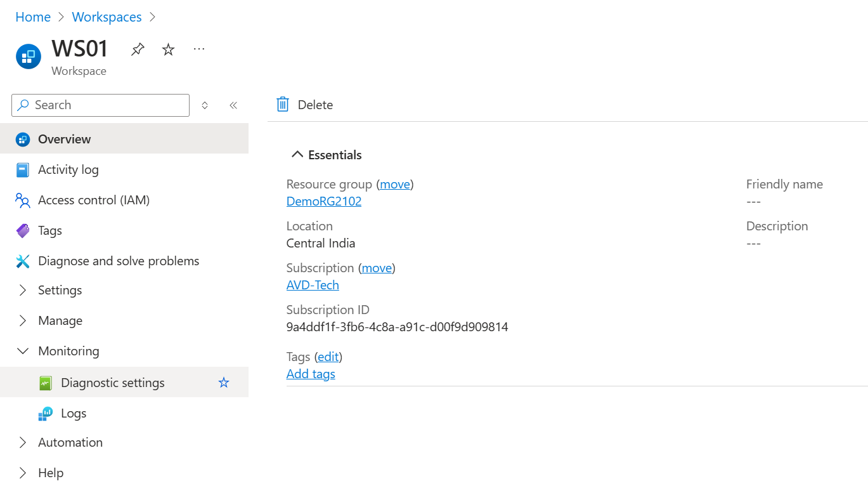Click the Tags label icon
This screenshot has height=493, width=868.
(x=23, y=230)
